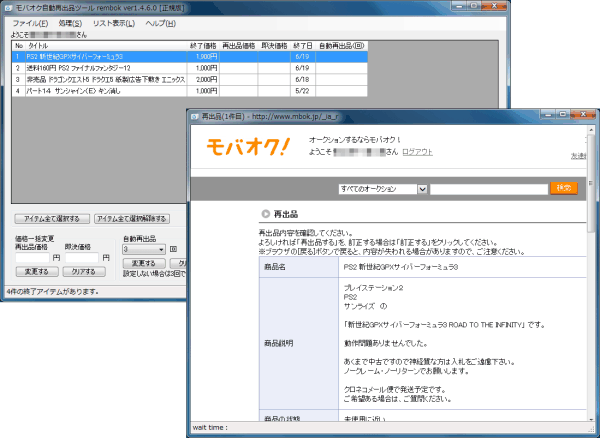Viewport: 600px width, 438px height.
Task: Follow the ログアウト link
Action: (417, 152)
